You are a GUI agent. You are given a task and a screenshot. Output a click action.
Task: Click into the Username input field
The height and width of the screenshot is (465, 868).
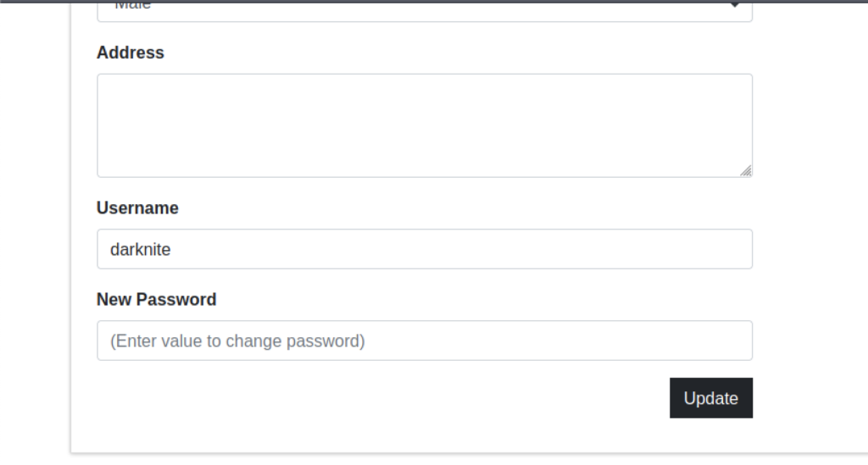424,249
